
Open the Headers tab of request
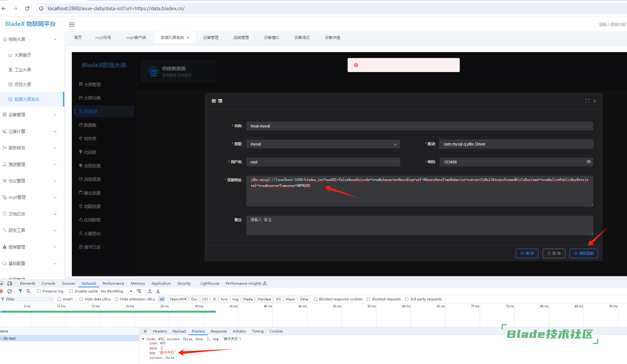[160, 331]
